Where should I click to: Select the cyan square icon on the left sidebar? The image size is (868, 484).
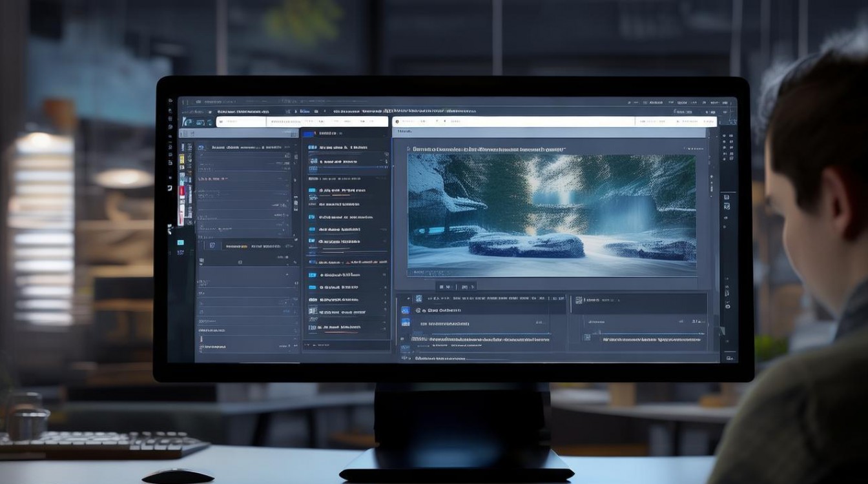click(x=180, y=243)
